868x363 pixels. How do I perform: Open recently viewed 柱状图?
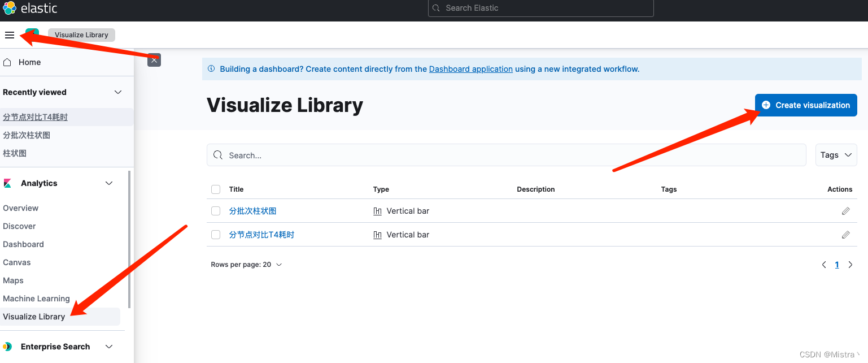[15, 153]
